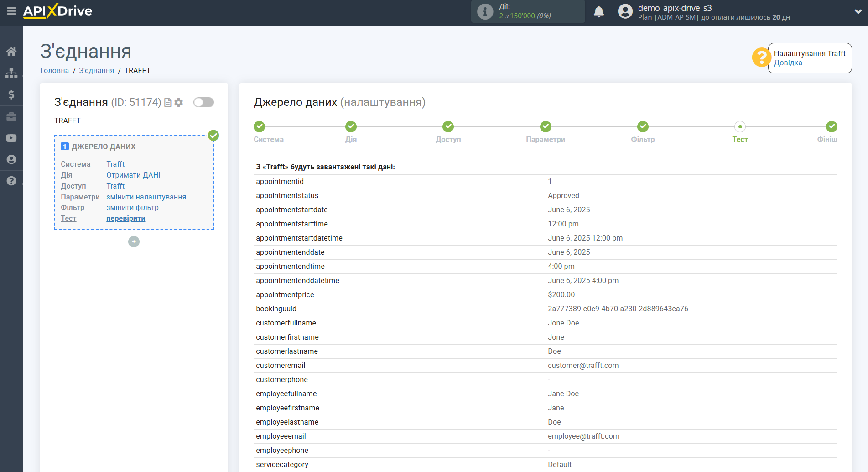Screen dimensions: 868x472
Task: Select the customerphone row
Action: click(546, 380)
